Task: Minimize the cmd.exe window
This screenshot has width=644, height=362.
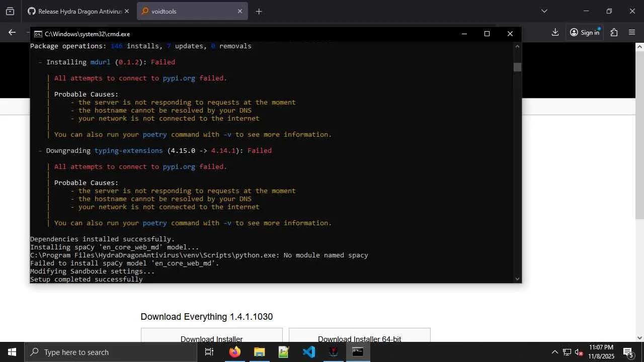Action: 464,34
